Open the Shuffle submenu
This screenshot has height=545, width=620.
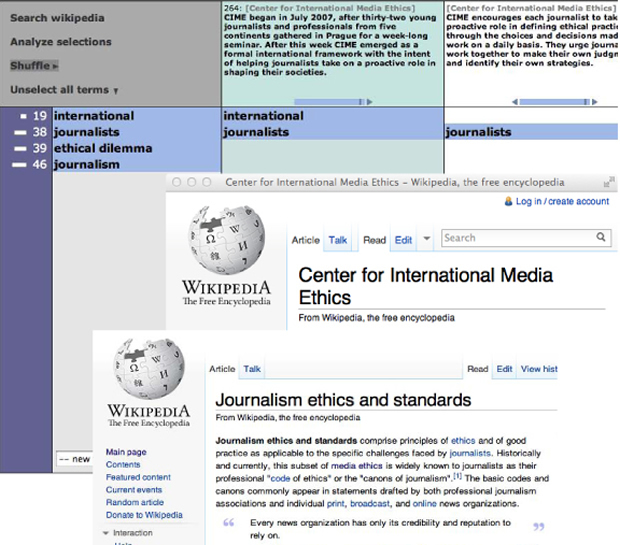tap(34, 66)
